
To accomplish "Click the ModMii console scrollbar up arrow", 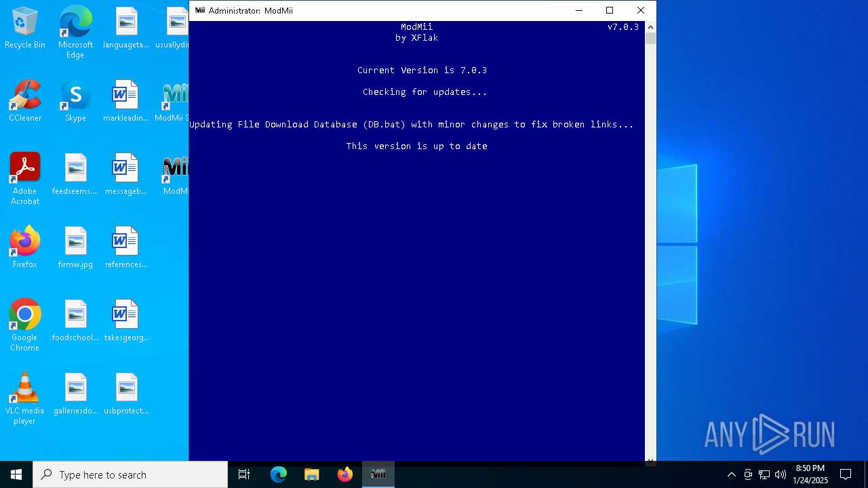I will click(650, 27).
